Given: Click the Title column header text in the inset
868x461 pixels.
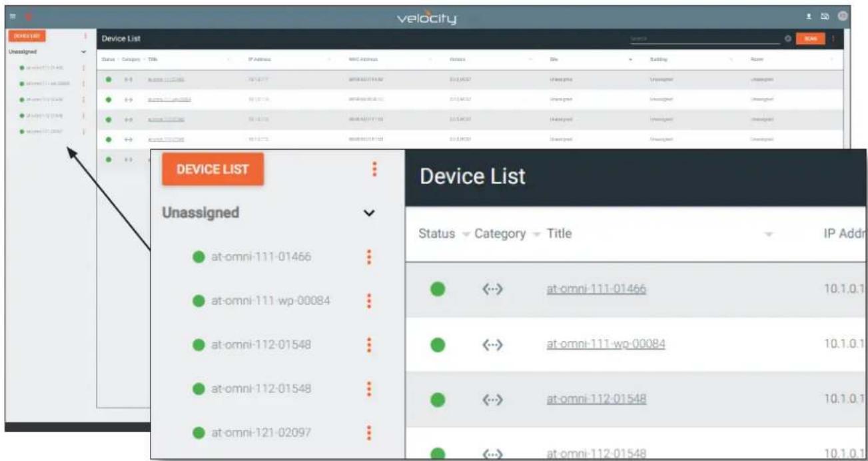Looking at the screenshot, I should [x=559, y=234].
